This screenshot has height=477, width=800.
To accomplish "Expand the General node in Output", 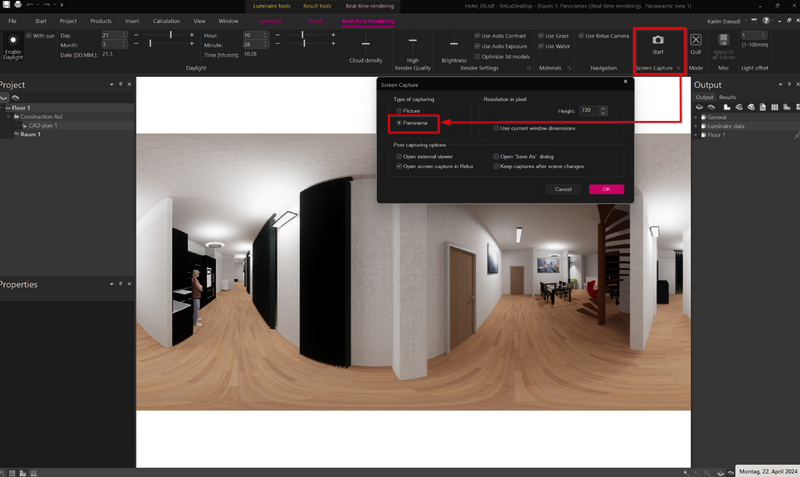I will tap(697, 117).
